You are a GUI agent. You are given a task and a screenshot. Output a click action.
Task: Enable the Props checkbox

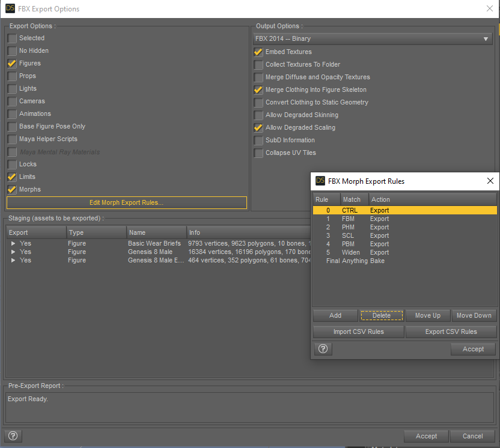12,76
